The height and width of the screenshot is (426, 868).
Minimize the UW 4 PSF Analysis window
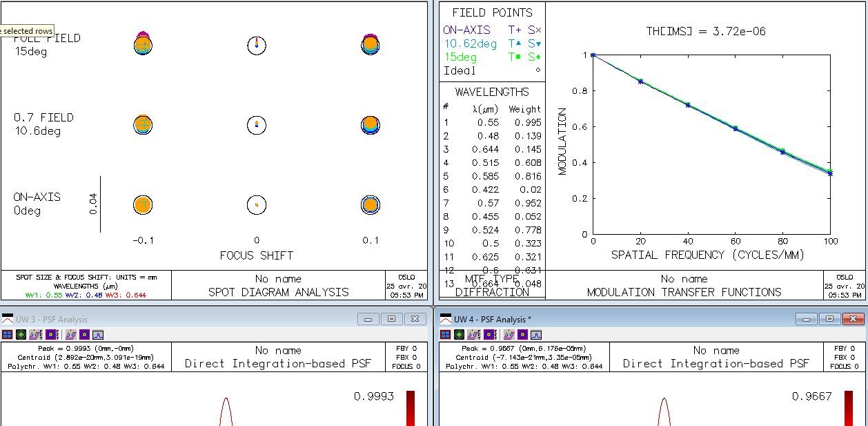tap(806, 319)
